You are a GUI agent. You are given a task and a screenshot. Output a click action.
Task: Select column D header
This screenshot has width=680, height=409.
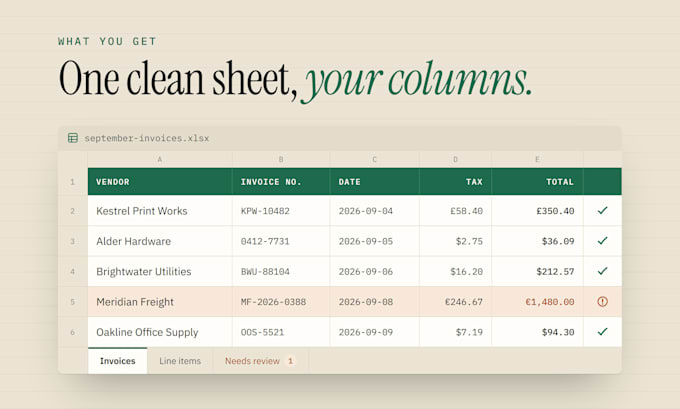(455, 160)
